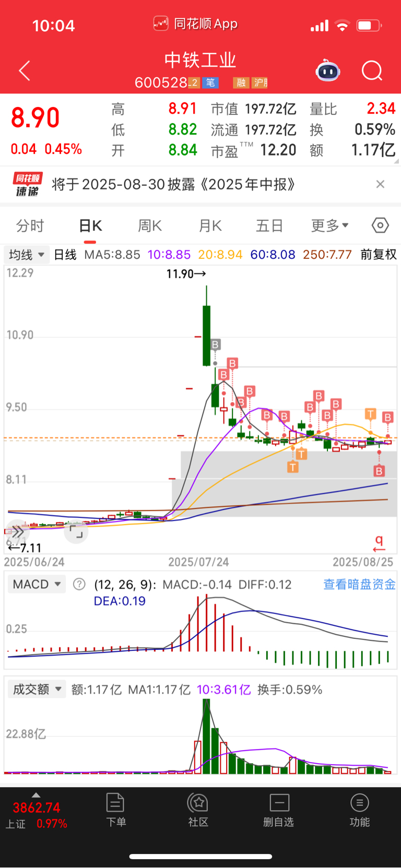
Task: Dismiss the 2025年中报 notice banner
Action: point(380,184)
